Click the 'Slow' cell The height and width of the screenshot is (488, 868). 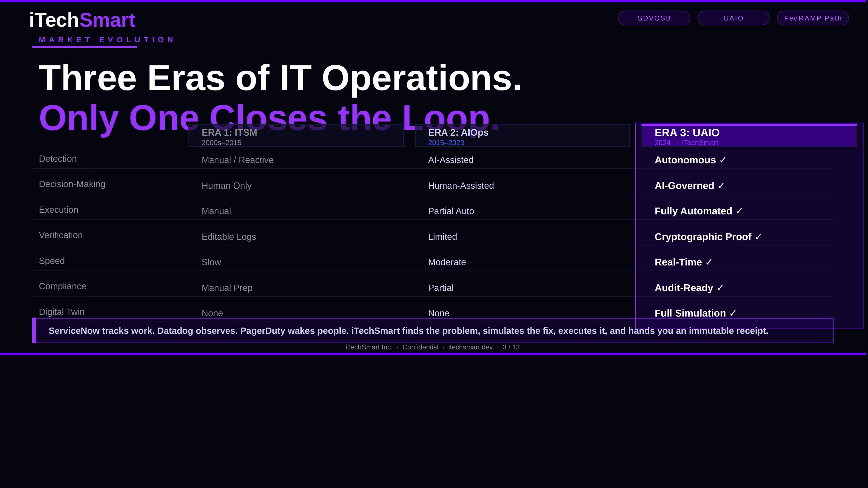pyautogui.click(x=211, y=262)
